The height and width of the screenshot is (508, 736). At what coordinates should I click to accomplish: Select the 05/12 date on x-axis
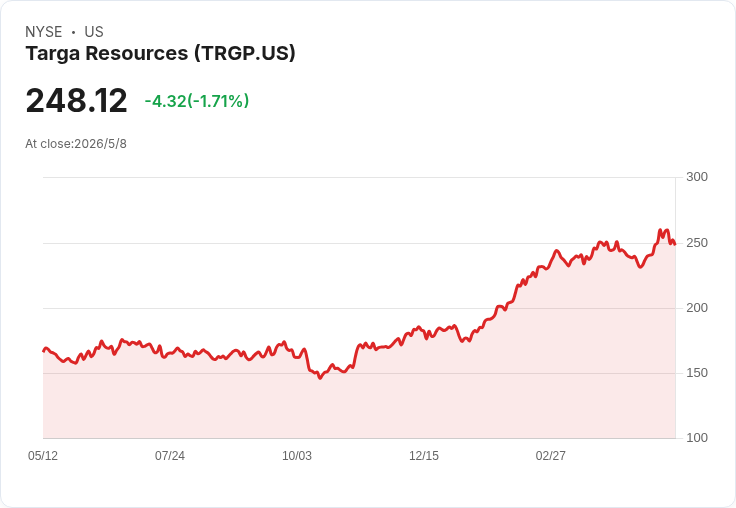(x=43, y=456)
